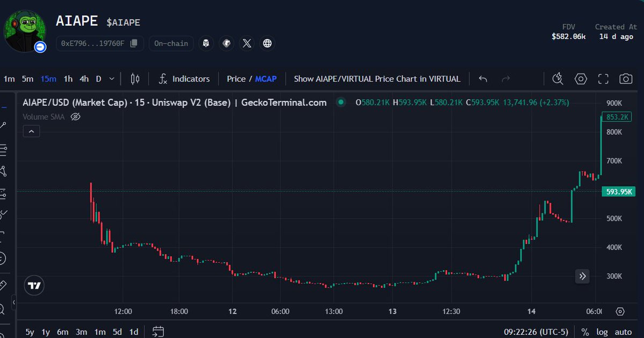
Task: Open timezone menu 09:22:26 (UTC-5)
Action: coord(536,332)
